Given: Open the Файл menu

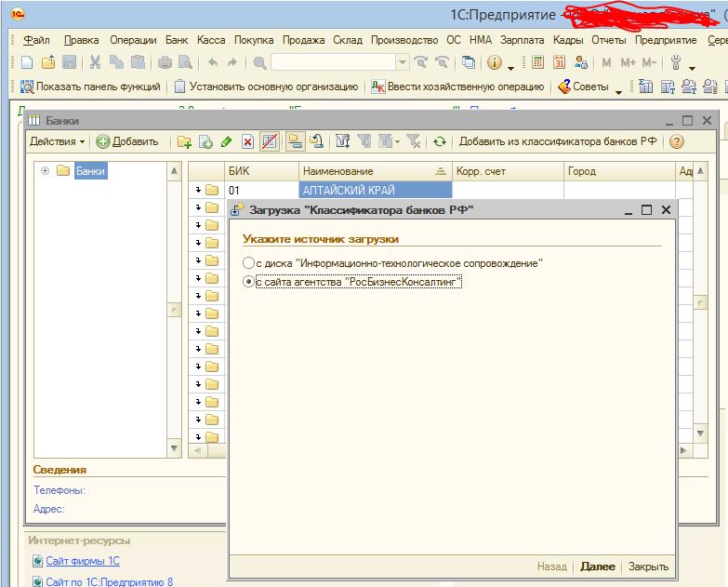Looking at the screenshot, I should point(36,40).
